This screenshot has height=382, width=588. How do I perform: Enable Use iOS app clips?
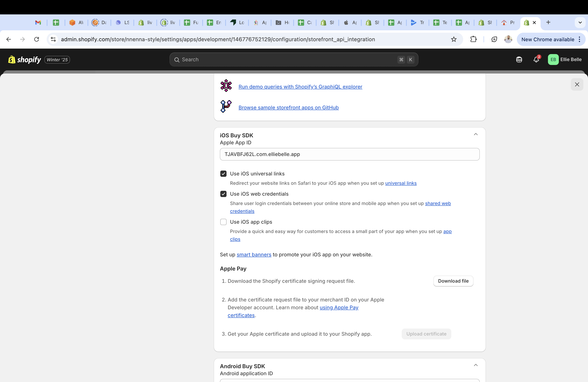click(223, 222)
